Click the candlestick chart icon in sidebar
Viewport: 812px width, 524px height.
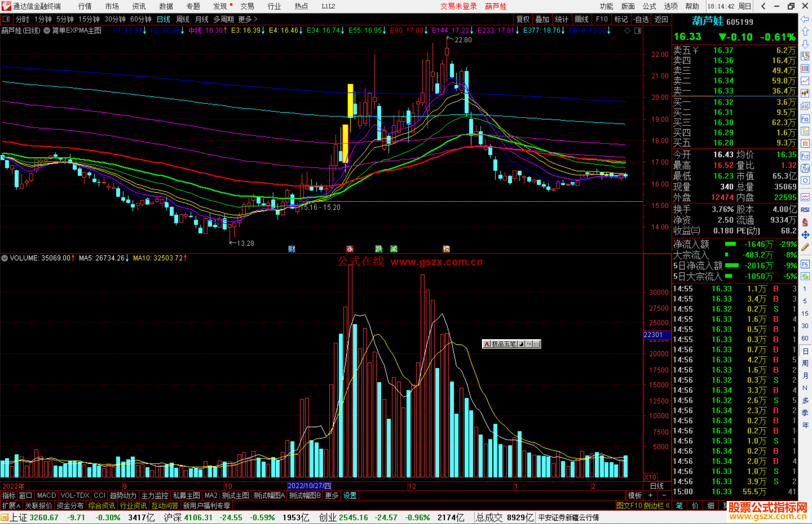point(805,93)
